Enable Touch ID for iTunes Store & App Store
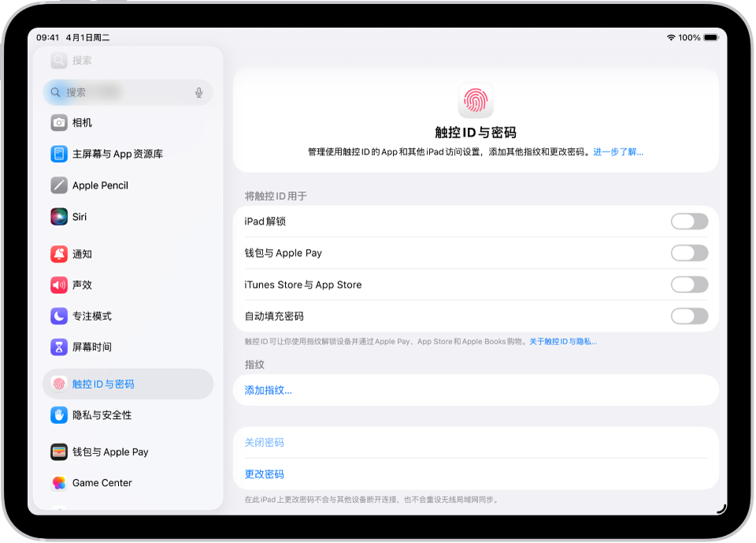 pos(689,285)
